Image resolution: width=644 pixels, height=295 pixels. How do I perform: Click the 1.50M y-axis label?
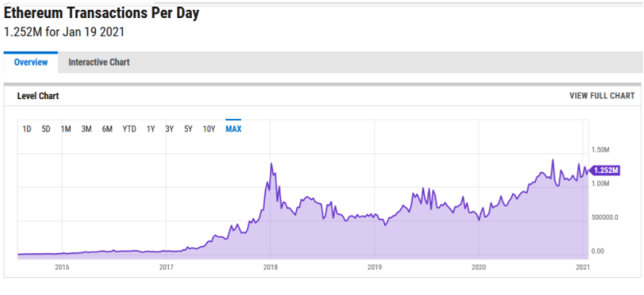pos(601,149)
